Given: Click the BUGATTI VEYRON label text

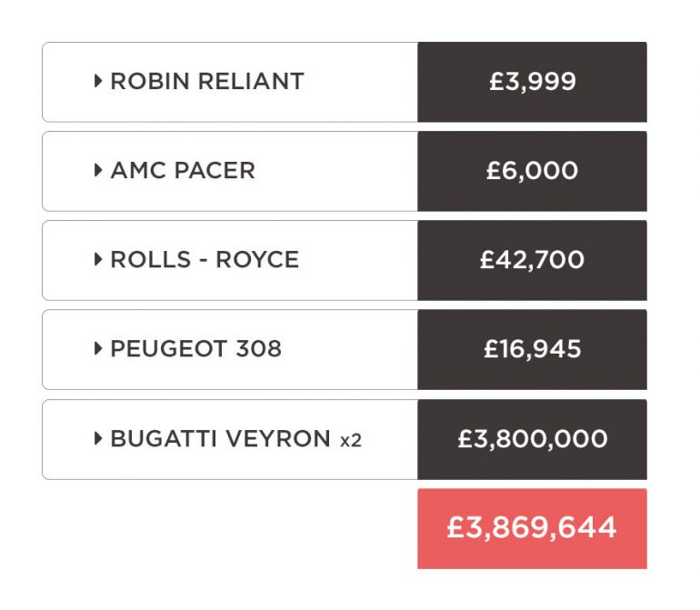Looking at the screenshot, I should click(220, 439).
